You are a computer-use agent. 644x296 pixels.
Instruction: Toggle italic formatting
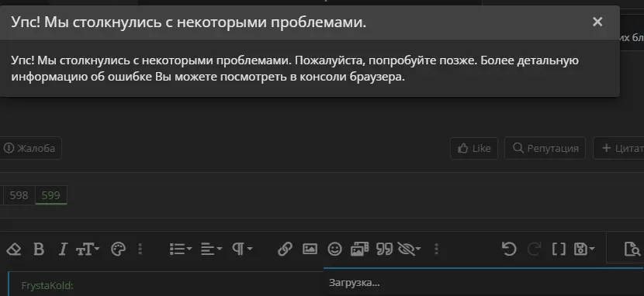(62, 249)
